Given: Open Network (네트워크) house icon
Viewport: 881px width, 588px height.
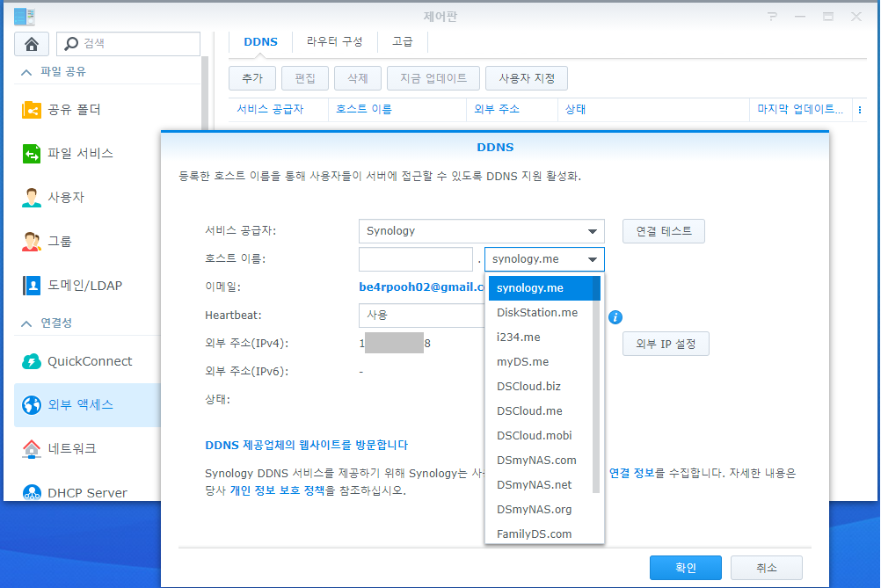Looking at the screenshot, I should (x=32, y=449).
